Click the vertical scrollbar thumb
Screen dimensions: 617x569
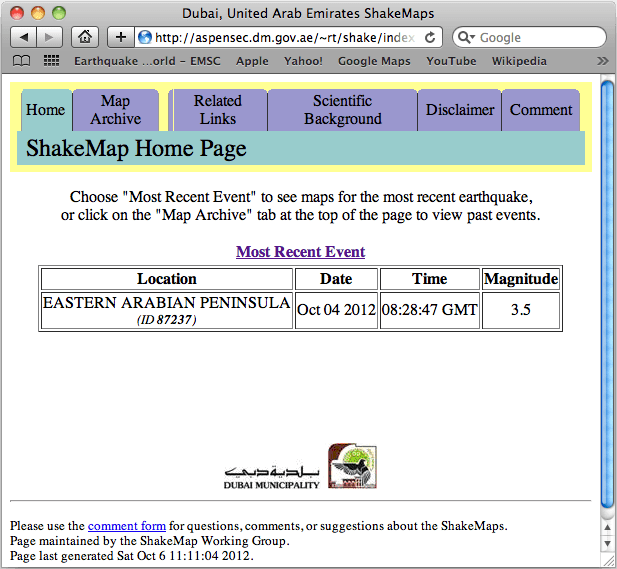pos(608,295)
